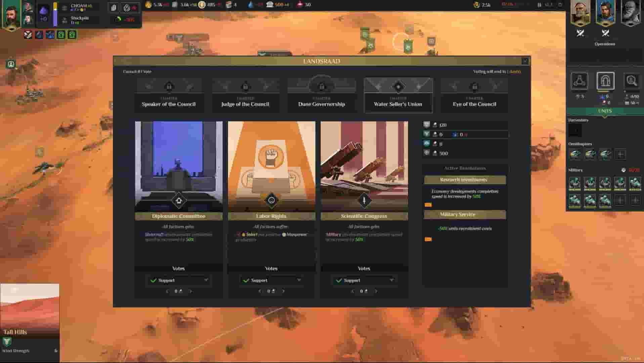
Task: Click the Research Investments resolution
Action: [x=465, y=179]
